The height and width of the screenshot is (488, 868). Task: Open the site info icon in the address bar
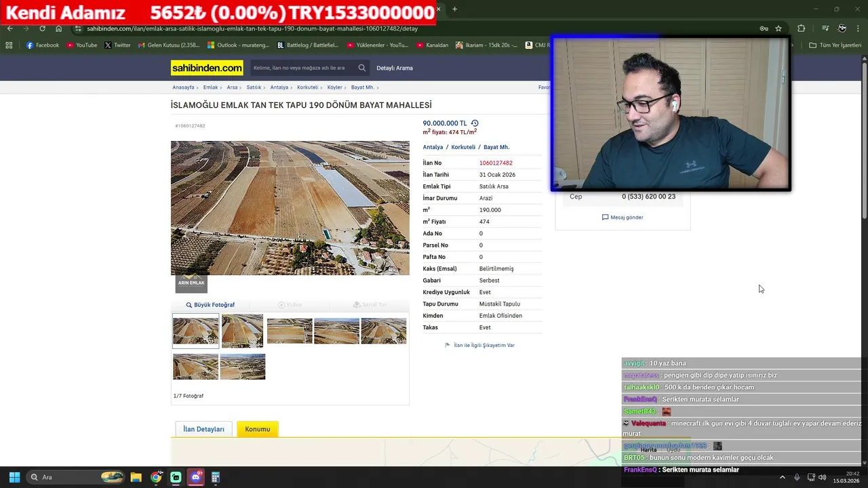click(79, 28)
